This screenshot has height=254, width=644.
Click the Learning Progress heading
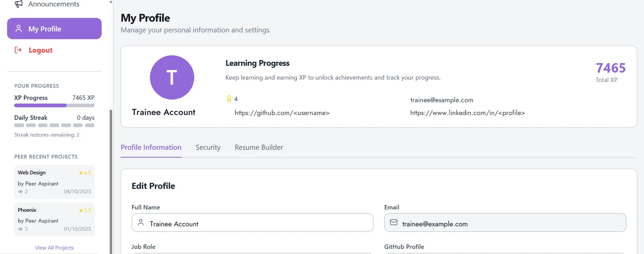point(258,63)
